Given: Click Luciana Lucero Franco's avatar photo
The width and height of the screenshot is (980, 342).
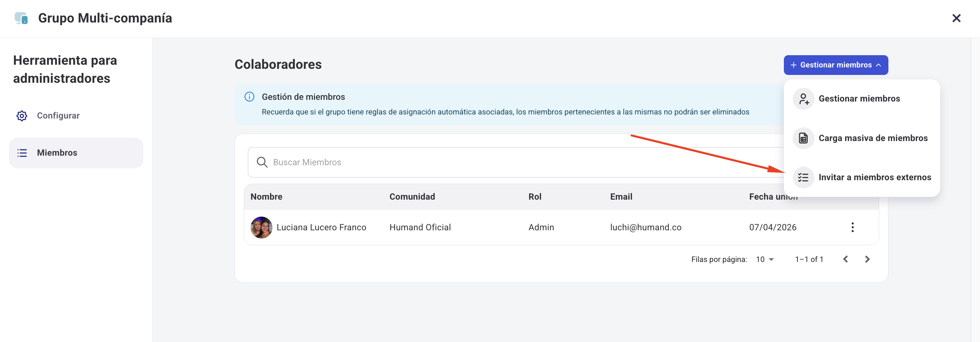Looking at the screenshot, I should [261, 227].
